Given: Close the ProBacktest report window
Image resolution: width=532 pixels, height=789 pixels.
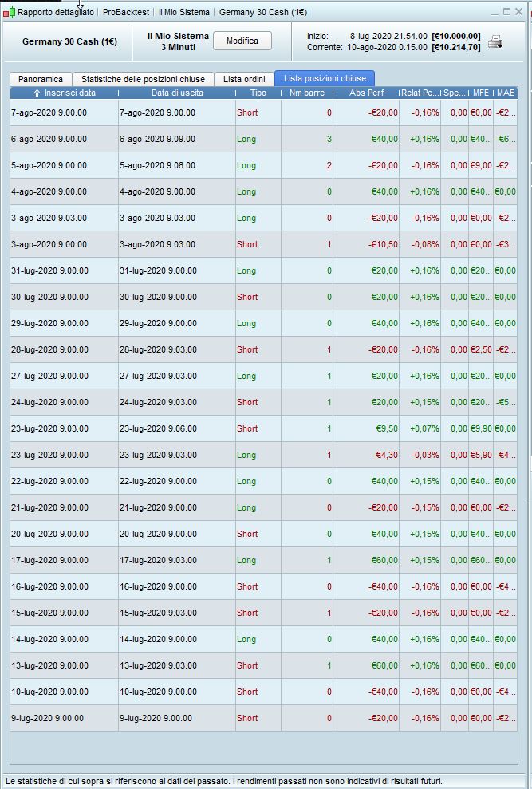Looking at the screenshot, I should click(x=520, y=12).
